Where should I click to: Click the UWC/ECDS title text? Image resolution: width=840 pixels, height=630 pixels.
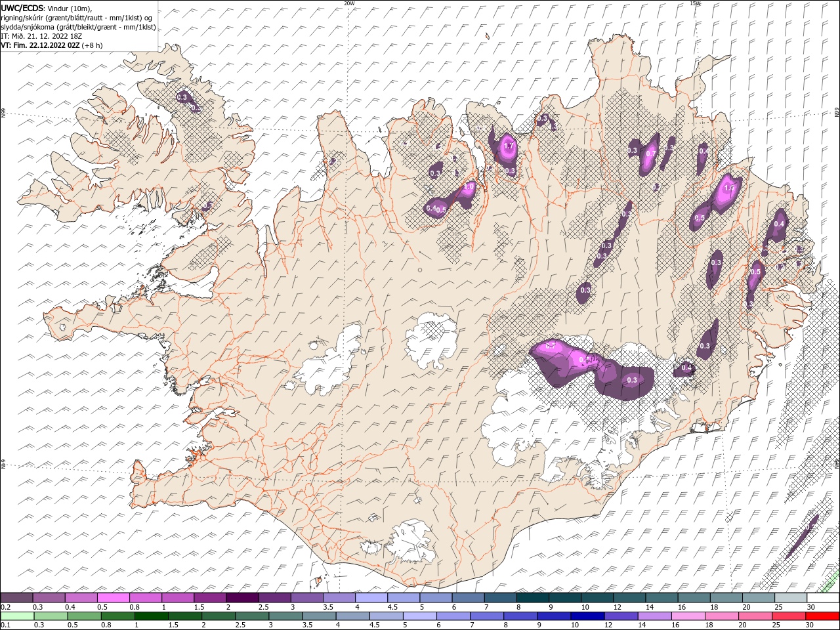(x=22, y=8)
